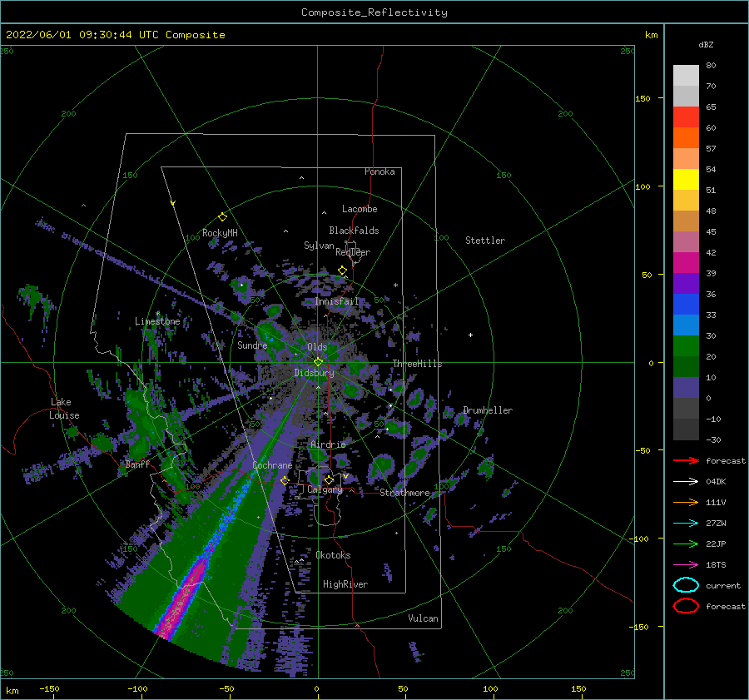Click the yellow diamond marker near Cochrane
The image size is (749, 700).
coord(285,480)
